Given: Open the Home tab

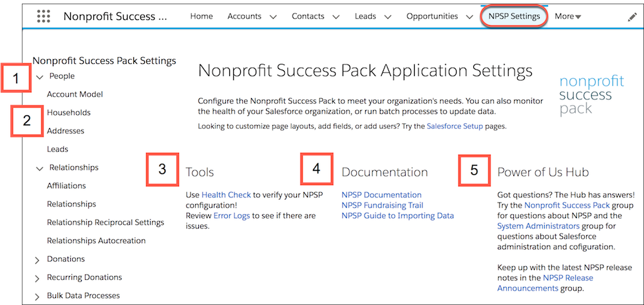Looking at the screenshot, I should [202, 16].
